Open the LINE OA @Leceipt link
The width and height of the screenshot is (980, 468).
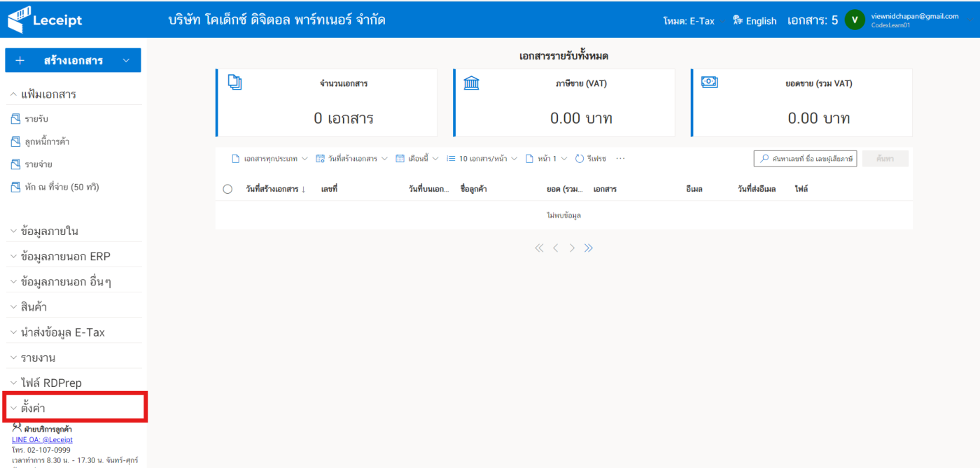pos(42,439)
